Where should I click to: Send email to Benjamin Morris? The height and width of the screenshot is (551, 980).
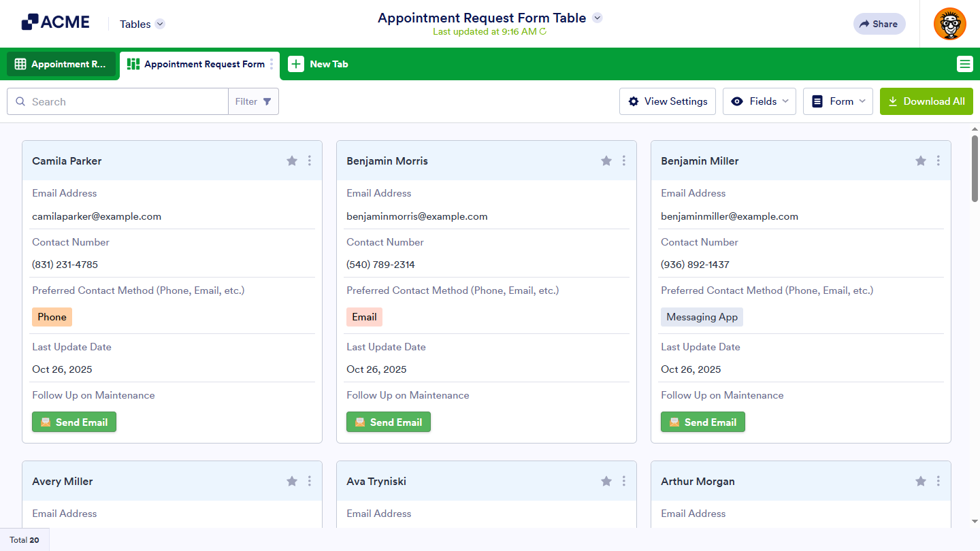(x=389, y=422)
